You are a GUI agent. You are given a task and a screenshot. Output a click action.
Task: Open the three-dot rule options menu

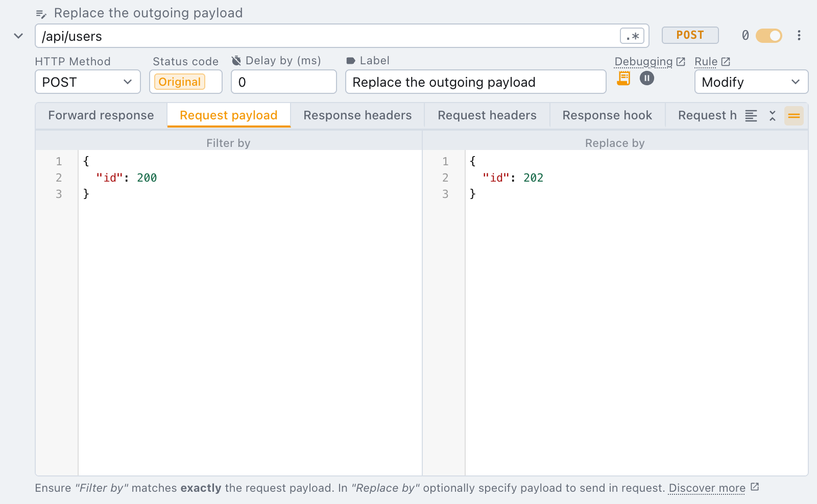pos(799,35)
